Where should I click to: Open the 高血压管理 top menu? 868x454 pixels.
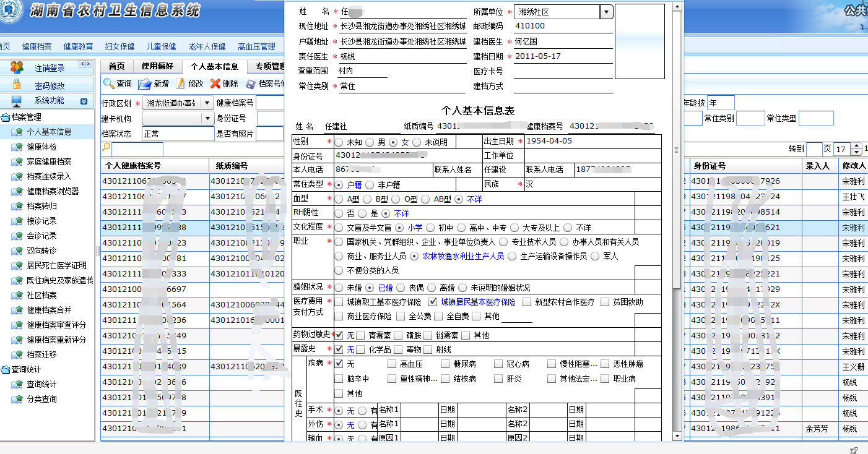[x=256, y=46]
